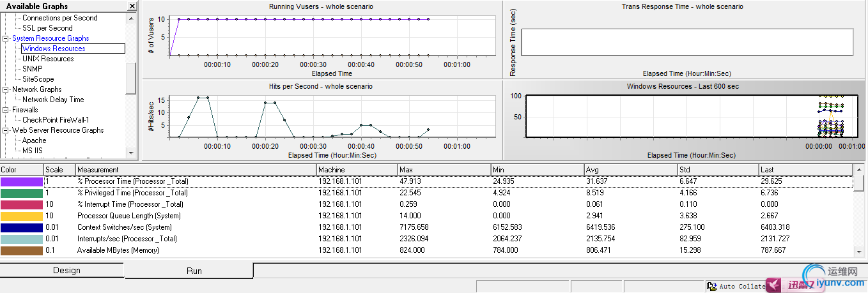Collapse the Network Graphs node
This screenshot has height=293, width=868.
[x=6, y=89]
